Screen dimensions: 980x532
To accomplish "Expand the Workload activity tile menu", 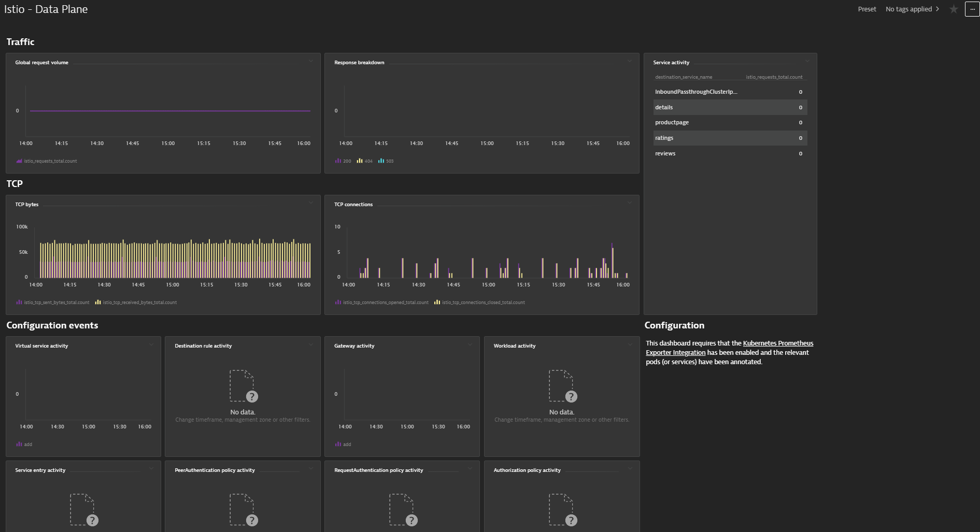I will tap(630, 344).
